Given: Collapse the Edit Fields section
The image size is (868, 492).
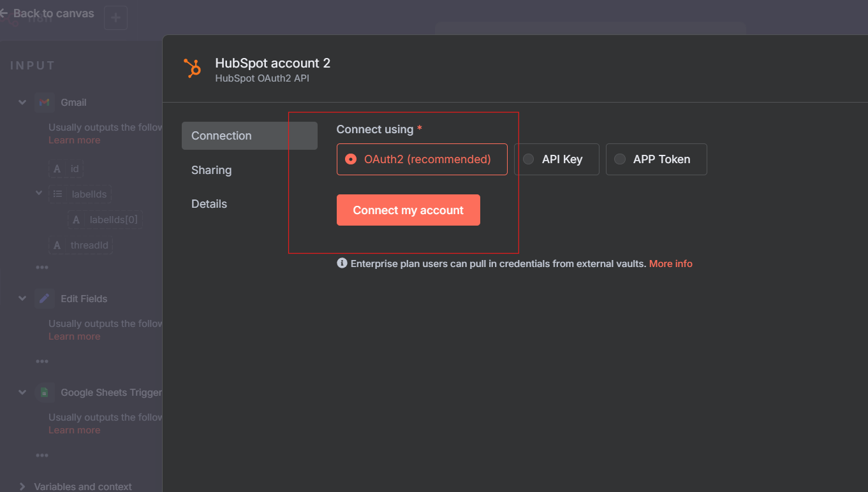Looking at the screenshot, I should tap(22, 298).
